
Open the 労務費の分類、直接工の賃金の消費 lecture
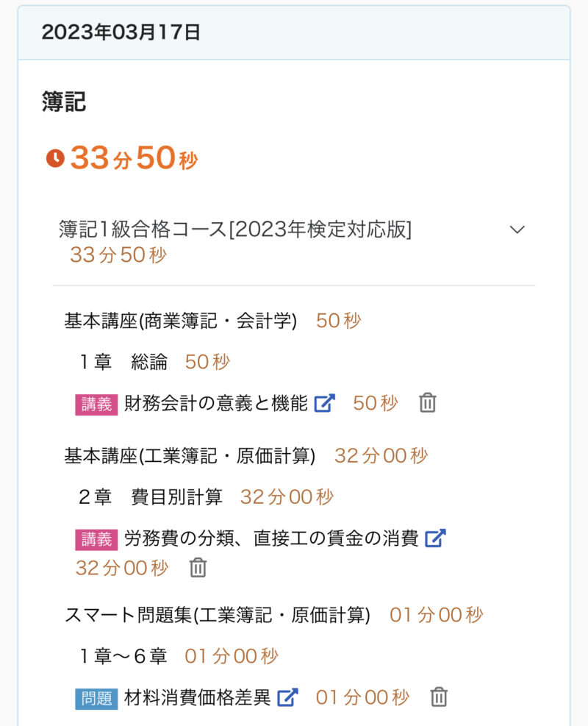click(x=271, y=538)
